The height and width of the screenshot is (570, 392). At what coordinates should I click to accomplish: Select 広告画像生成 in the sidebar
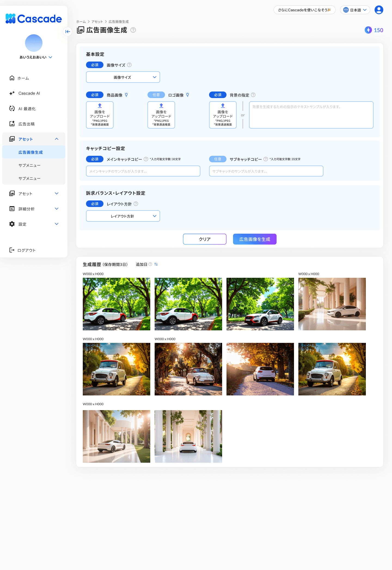tap(34, 152)
